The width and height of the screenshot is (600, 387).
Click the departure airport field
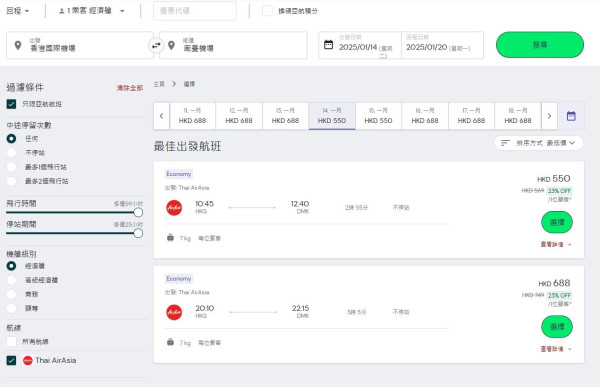tap(80, 45)
